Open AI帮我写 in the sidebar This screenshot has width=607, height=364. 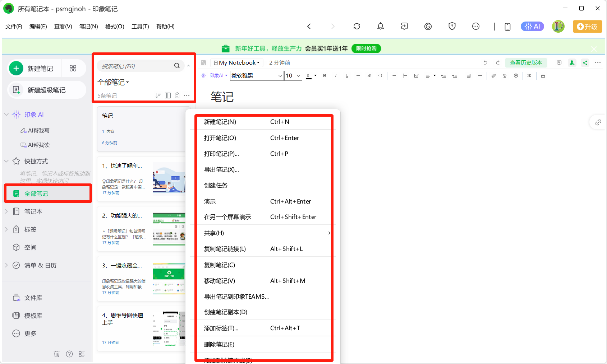point(35,131)
